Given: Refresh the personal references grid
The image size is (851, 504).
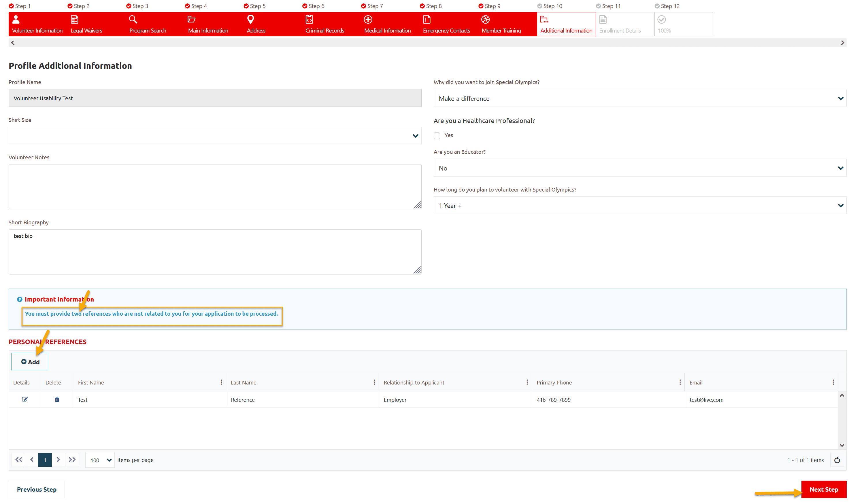Looking at the screenshot, I should (837, 460).
